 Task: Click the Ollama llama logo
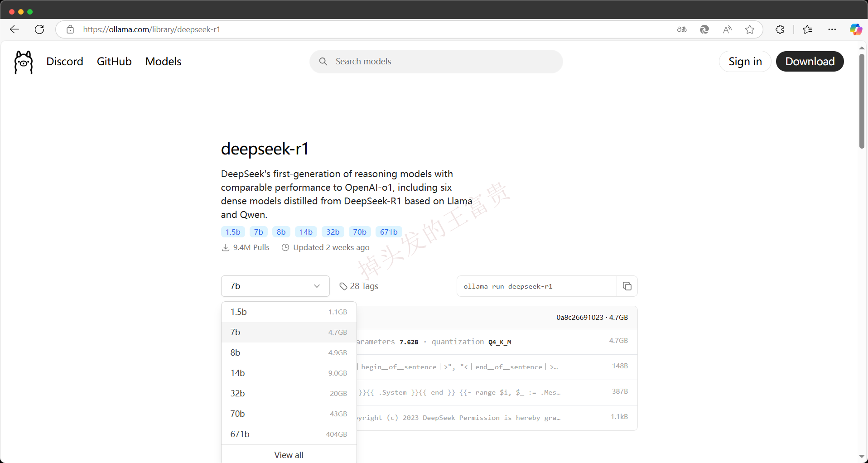pyautogui.click(x=24, y=62)
